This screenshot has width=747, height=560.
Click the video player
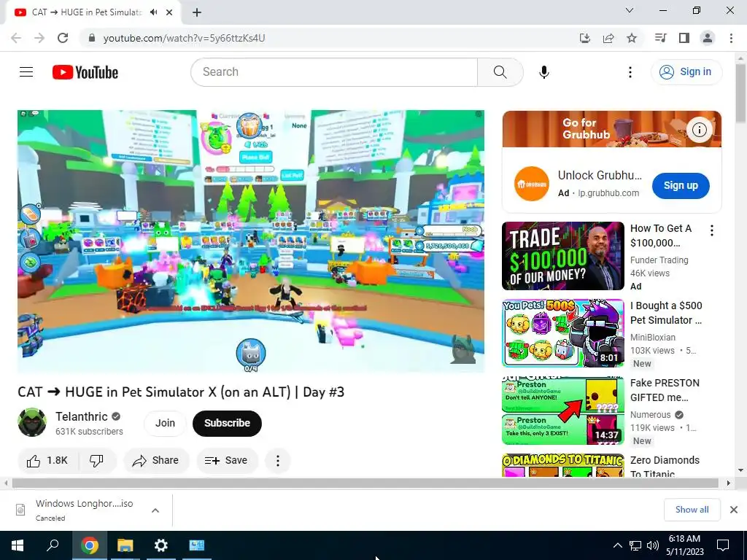click(251, 241)
